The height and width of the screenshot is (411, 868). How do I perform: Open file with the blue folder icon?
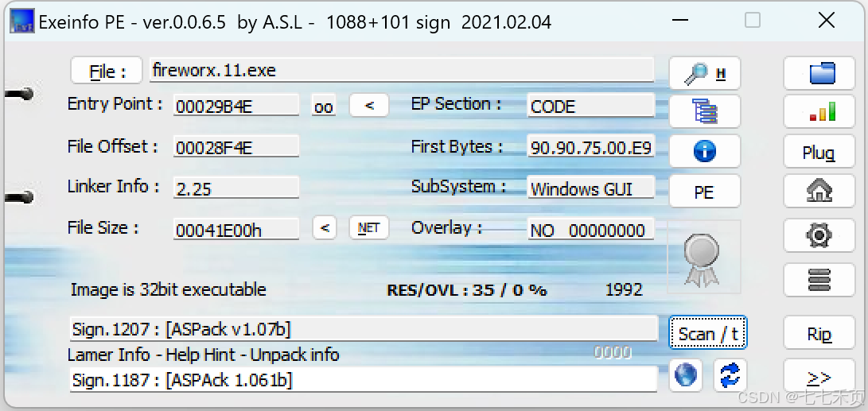tap(819, 73)
